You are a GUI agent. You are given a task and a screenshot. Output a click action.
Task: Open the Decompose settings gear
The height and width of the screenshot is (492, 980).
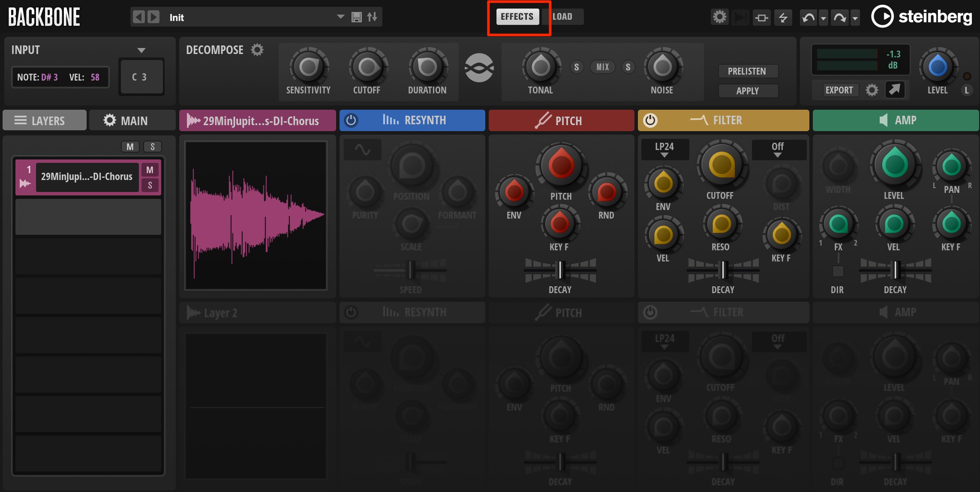(257, 50)
